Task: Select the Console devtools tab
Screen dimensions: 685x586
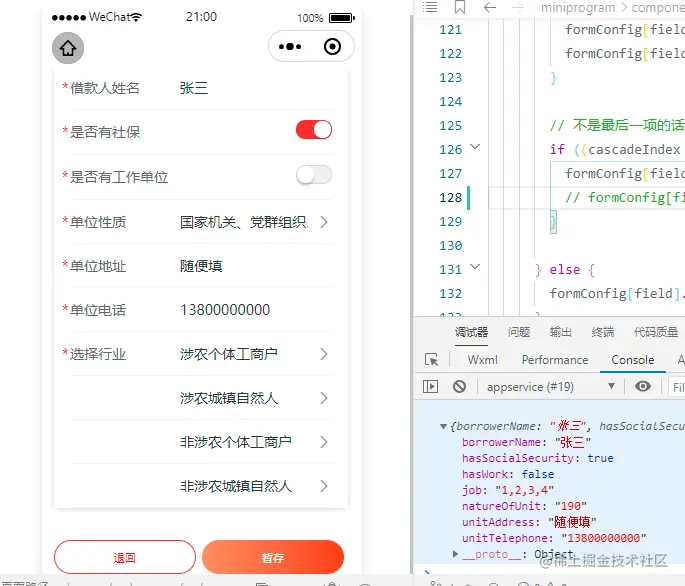Action: pyautogui.click(x=633, y=360)
